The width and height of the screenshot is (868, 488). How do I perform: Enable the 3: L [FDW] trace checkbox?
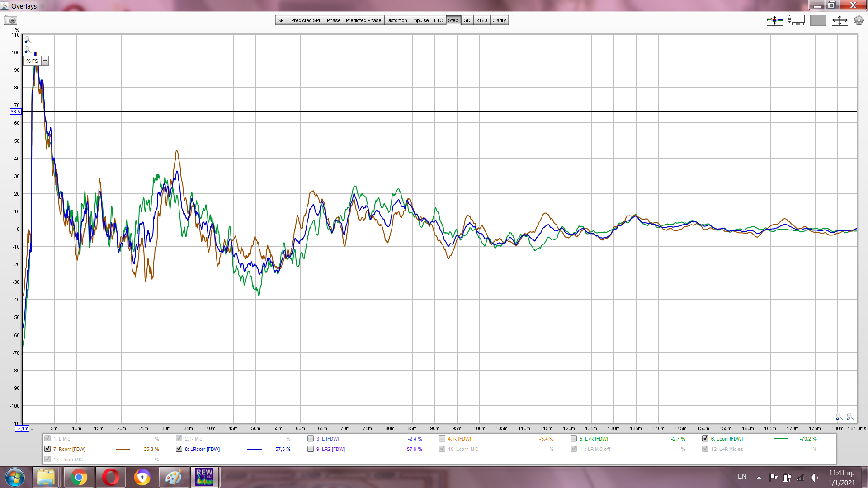pos(311,439)
